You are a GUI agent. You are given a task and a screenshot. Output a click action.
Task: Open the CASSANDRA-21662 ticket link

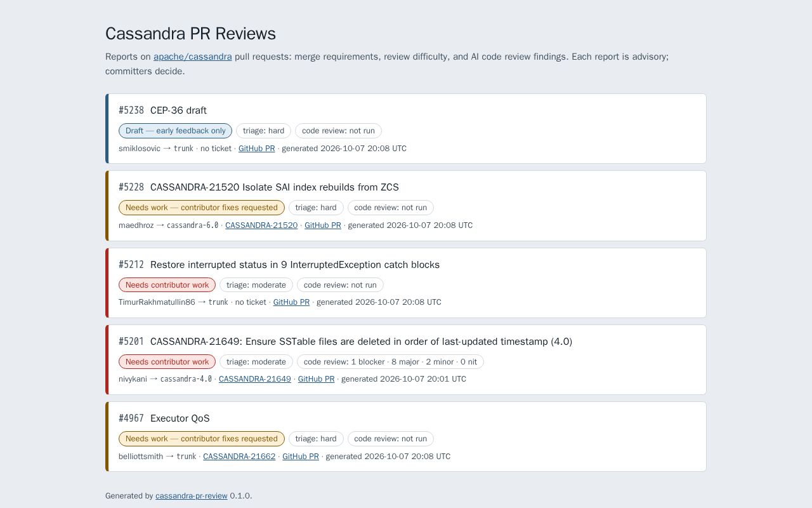click(239, 456)
